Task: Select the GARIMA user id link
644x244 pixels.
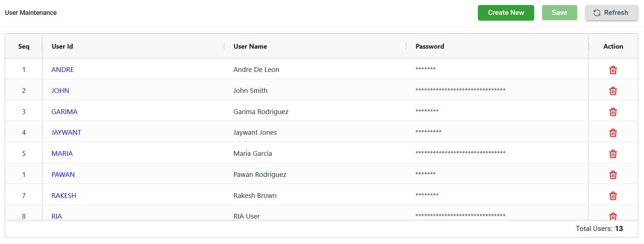Action: pyautogui.click(x=64, y=112)
